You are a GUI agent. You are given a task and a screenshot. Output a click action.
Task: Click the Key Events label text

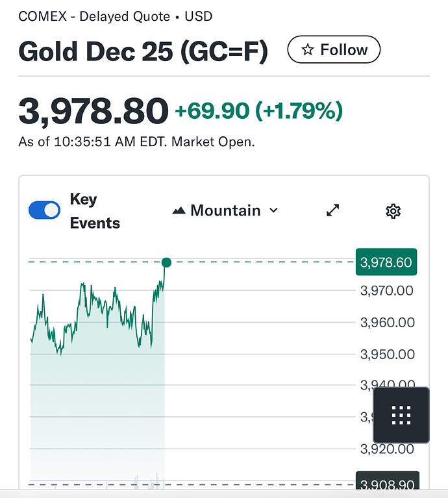(x=95, y=211)
